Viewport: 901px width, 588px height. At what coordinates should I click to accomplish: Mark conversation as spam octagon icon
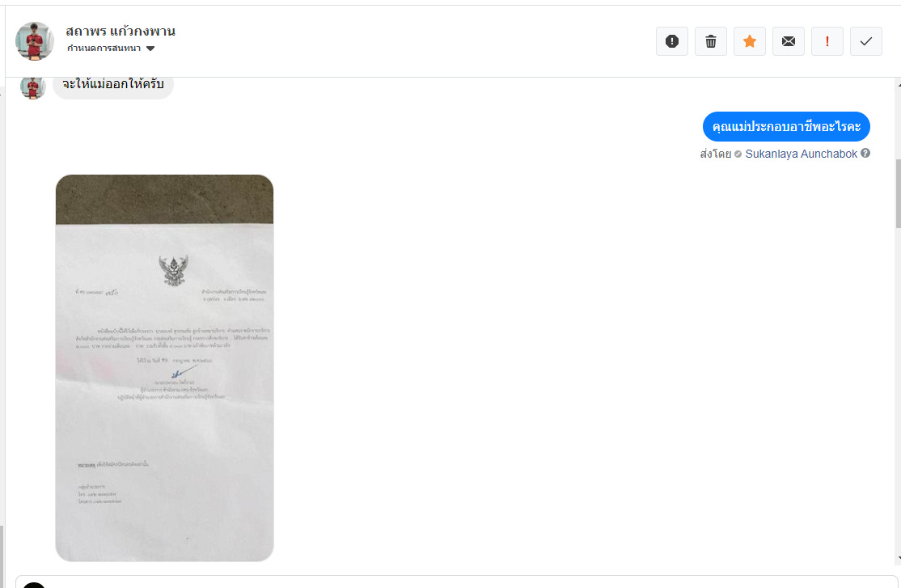[x=672, y=41]
